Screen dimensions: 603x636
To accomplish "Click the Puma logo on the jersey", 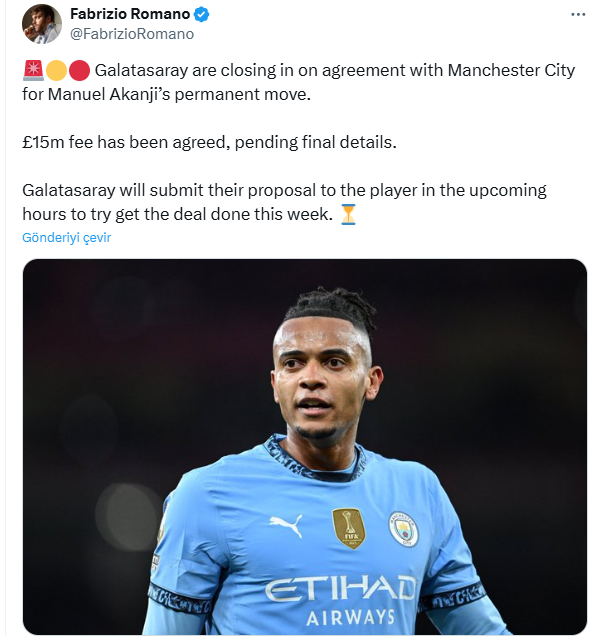I will [286, 525].
